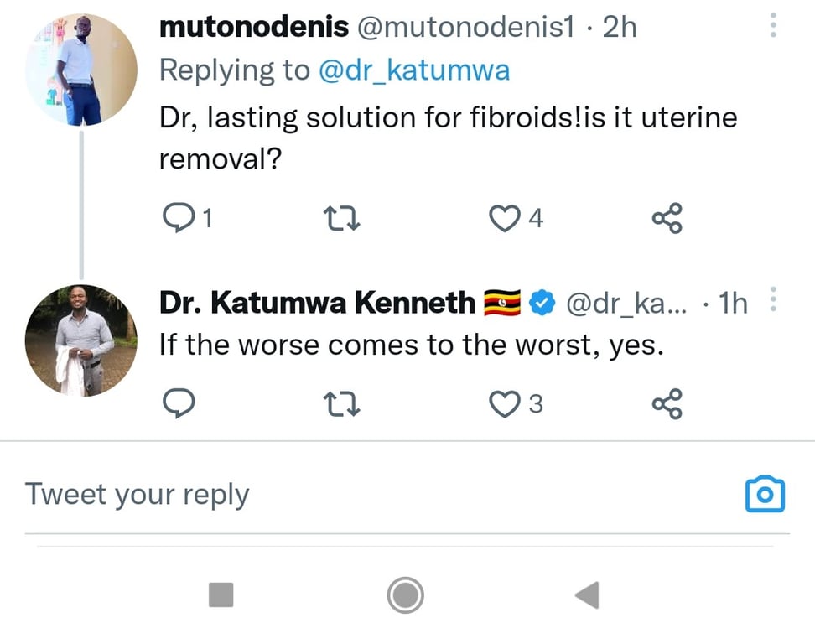Share mutonodenis's tweet
Viewport: 815px width, 644px height.
(x=667, y=219)
